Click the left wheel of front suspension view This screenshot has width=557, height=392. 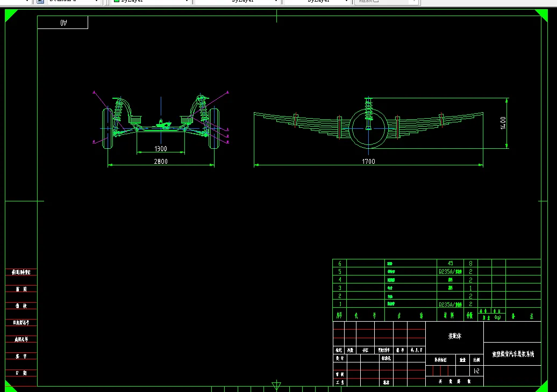108,128
